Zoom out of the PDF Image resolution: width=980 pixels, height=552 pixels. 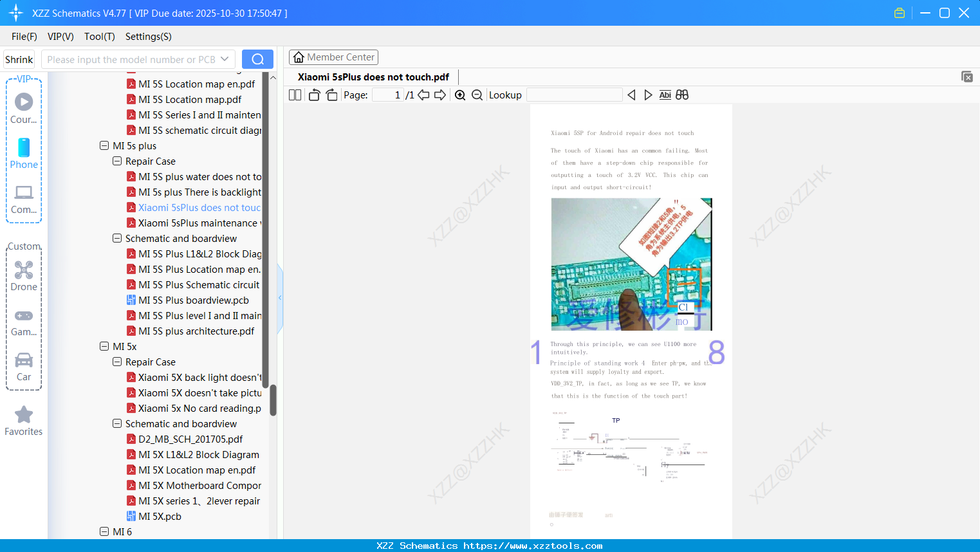tap(477, 95)
